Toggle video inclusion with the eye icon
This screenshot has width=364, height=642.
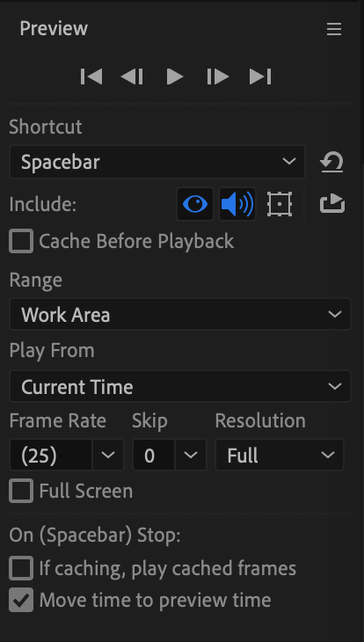[195, 204]
